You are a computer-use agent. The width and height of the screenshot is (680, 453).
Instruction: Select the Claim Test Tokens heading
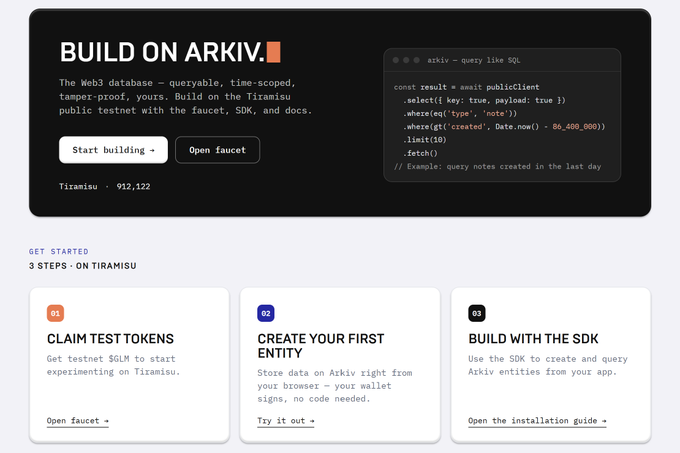pos(110,339)
